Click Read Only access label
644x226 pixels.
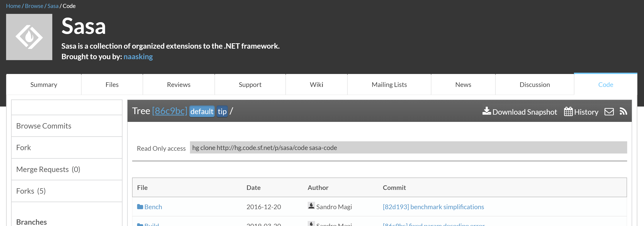(161, 148)
